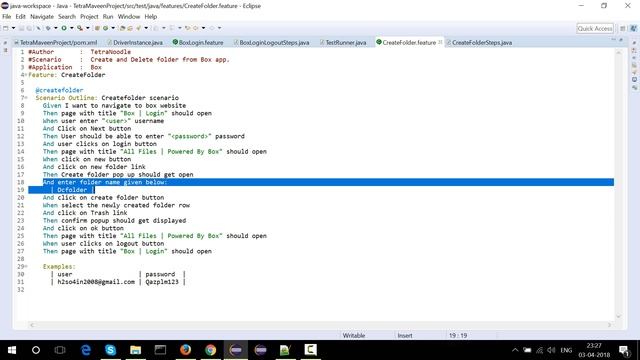
Task: Select the Java perspective icon
Action: coord(633,28)
